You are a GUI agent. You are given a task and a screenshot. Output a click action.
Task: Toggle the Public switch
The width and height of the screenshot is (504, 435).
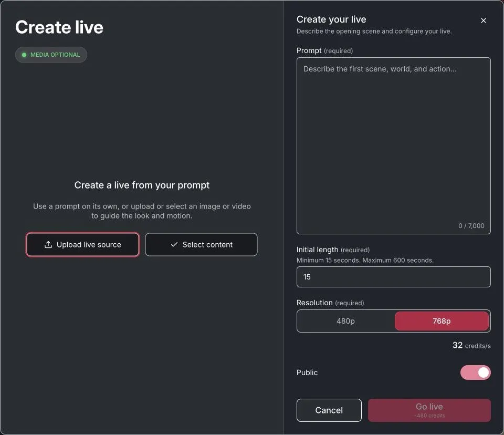(476, 372)
